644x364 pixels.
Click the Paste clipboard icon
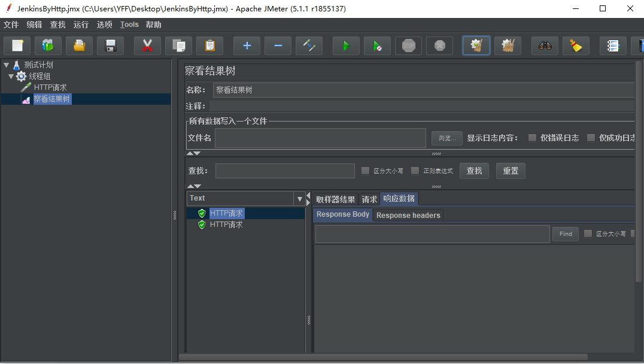pos(210,45)
